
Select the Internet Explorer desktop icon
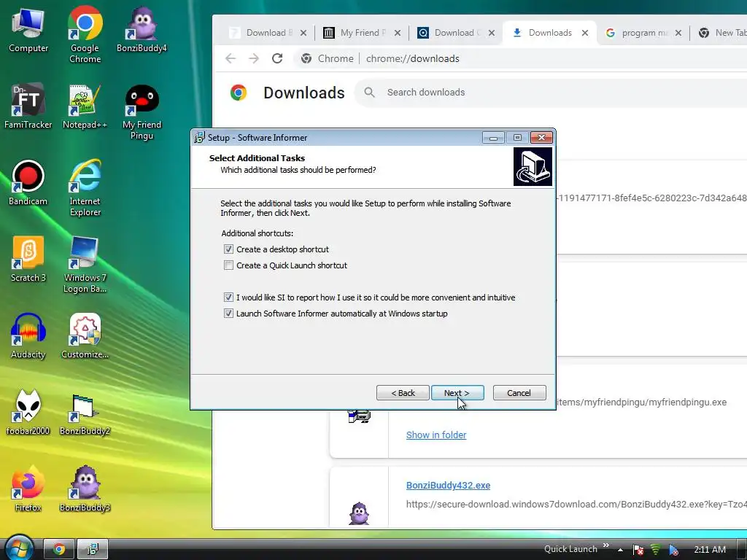point(85,189)
